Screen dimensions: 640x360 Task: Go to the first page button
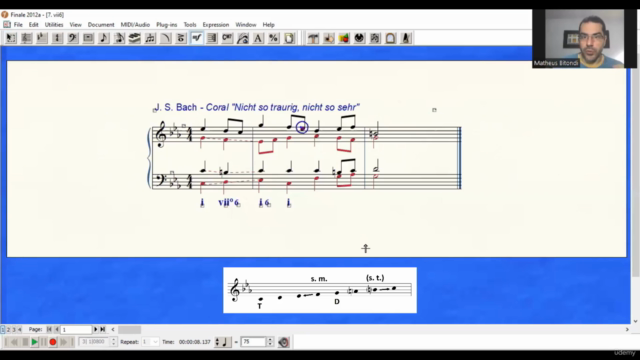coord(49,329)
